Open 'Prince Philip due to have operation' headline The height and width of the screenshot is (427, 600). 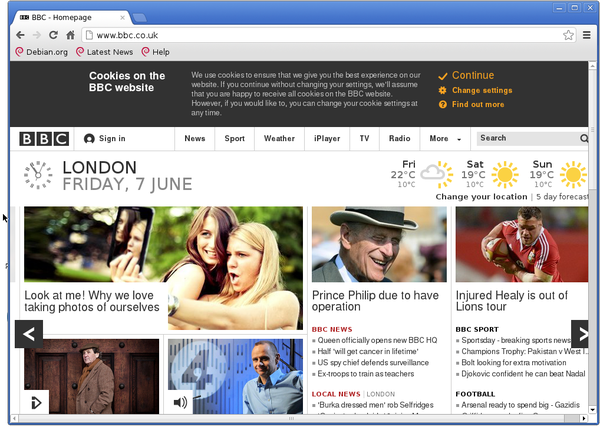pyautogui.click(x=375, y=301)
